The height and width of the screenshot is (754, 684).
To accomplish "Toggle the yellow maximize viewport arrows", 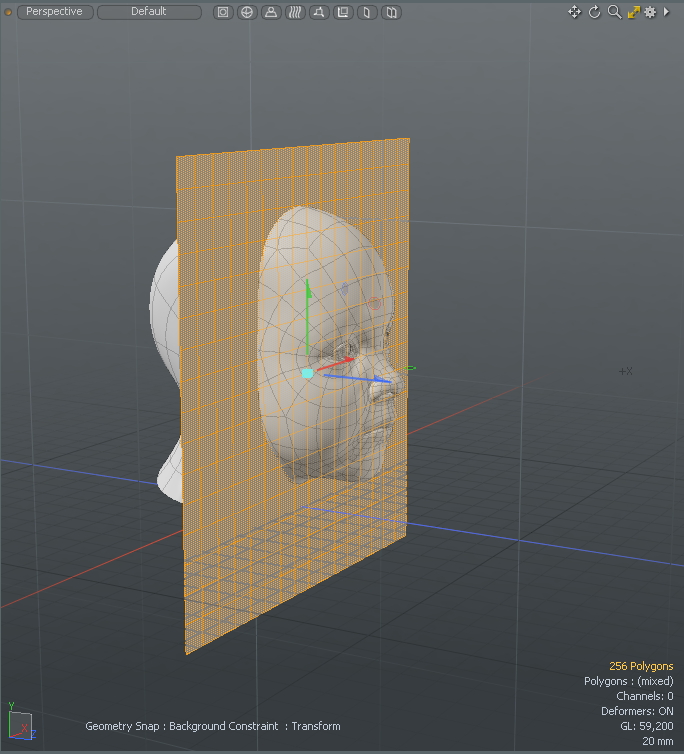I will point(633,12).
